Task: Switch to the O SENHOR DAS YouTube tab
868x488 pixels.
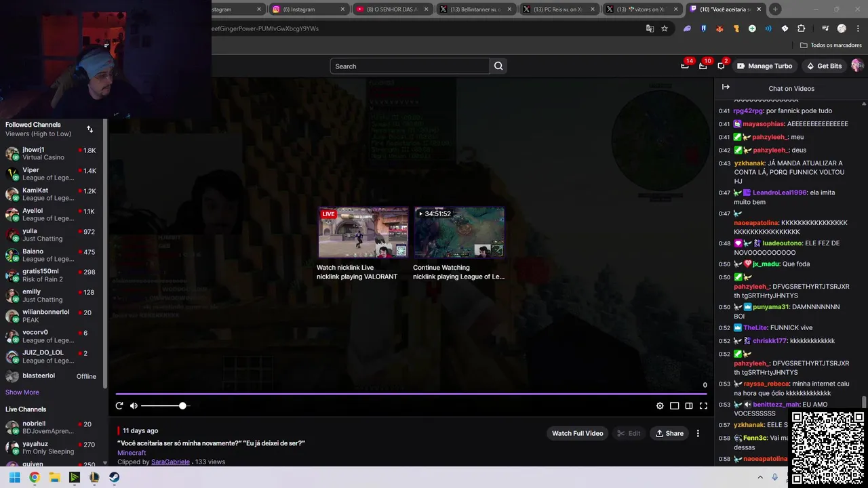Action: pos(393,9)
